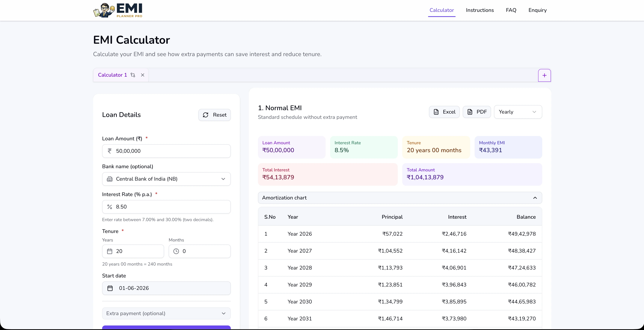Select the Year 2031 row
This screenshot has width=644, height=330.
click(x=400, y=319)
